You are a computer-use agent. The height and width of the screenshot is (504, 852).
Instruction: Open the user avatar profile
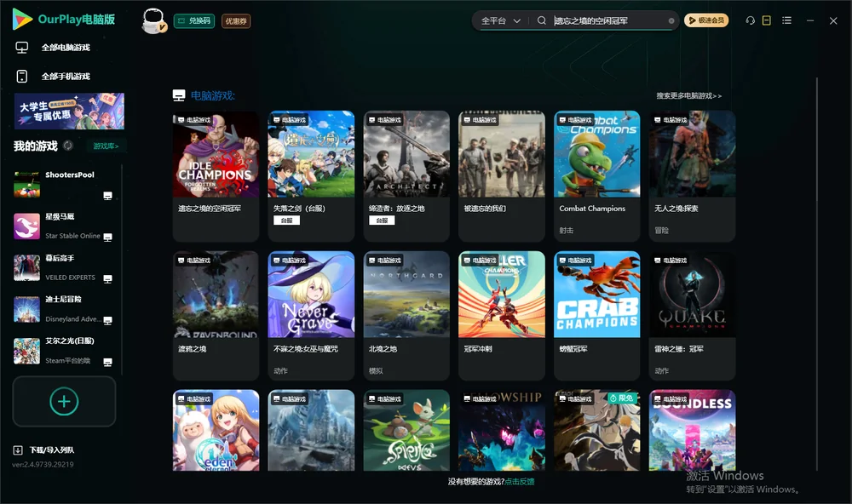tap(153, 20)
